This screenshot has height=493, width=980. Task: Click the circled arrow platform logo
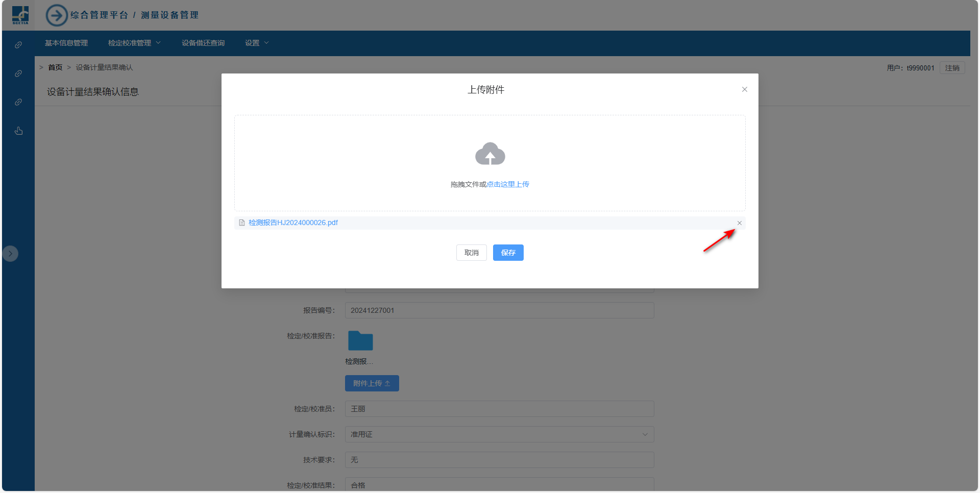pyautogui.click(x=57, y=15)
